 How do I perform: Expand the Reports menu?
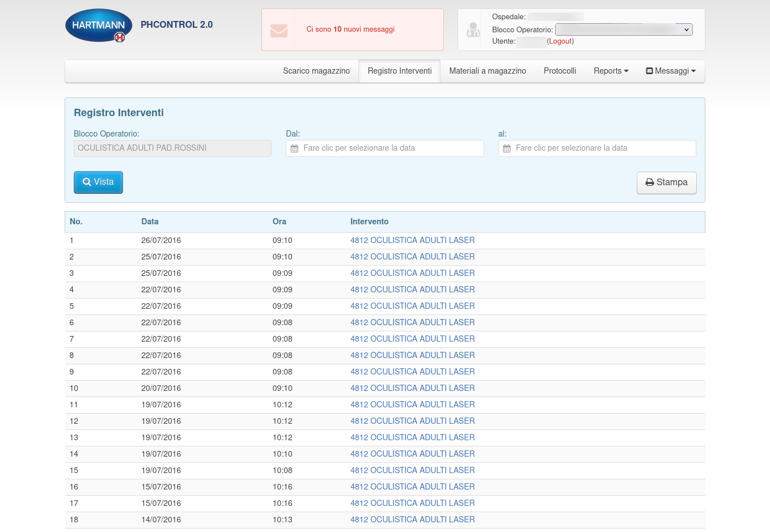pyautogui.click(x=611, y=71)
